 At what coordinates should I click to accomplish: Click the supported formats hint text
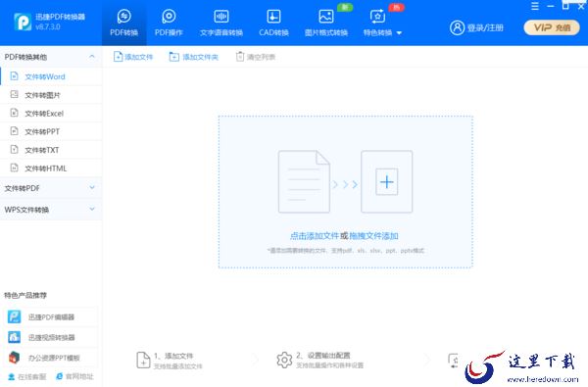tap(346, 251)
